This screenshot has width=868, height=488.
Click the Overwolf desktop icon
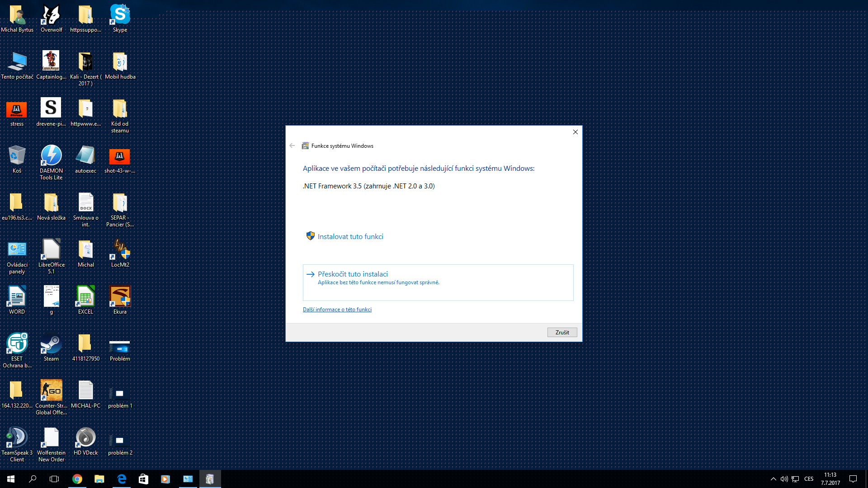click(51, 18)
